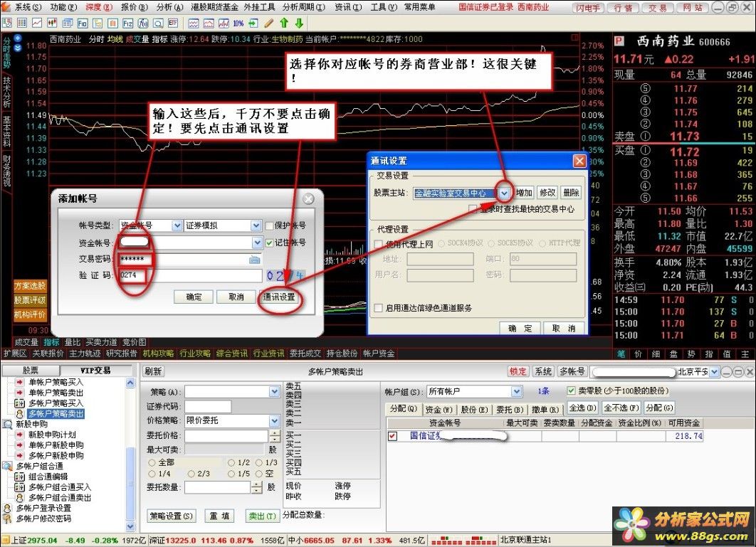Click the first toolbar icon with checkmark
Image resolution: width=756 pixels, height=547 pixels.
pos(6,23)
